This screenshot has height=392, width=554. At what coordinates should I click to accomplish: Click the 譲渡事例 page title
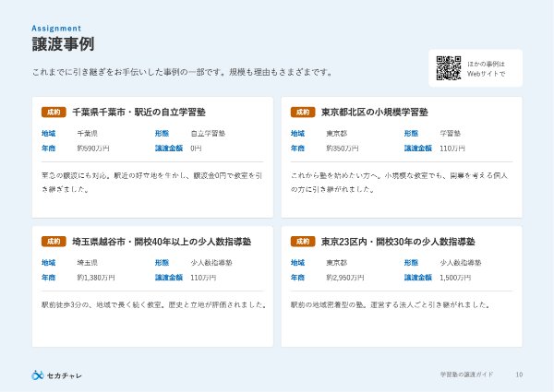point(63,44)
